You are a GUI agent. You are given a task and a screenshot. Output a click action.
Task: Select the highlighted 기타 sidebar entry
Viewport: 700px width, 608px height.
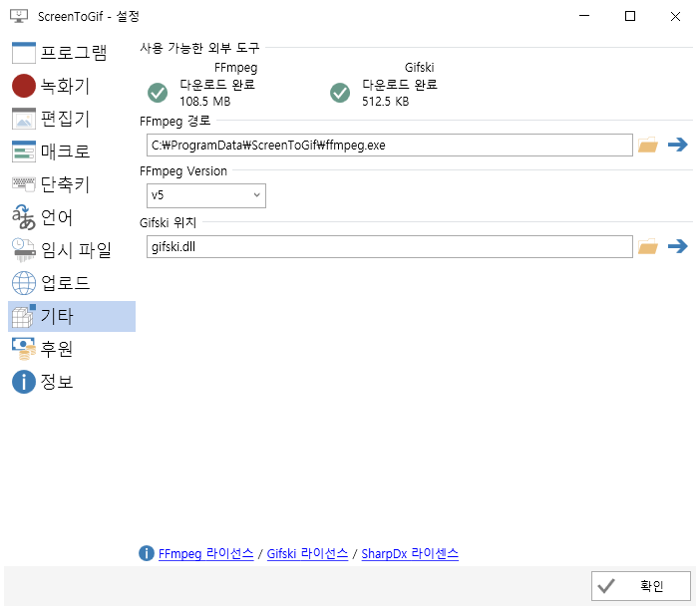pyautogui.click(x=72, y=316)
